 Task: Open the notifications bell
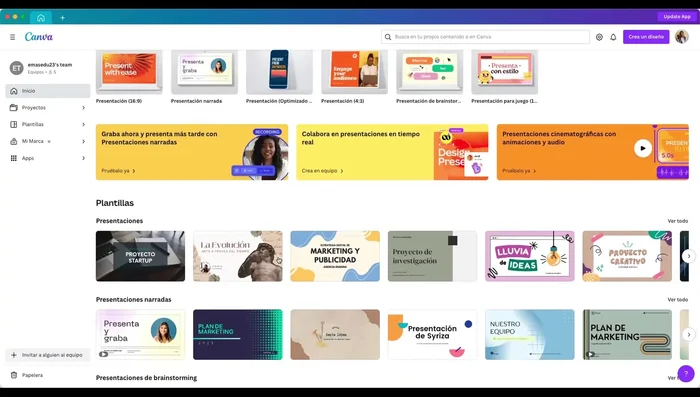613,37
